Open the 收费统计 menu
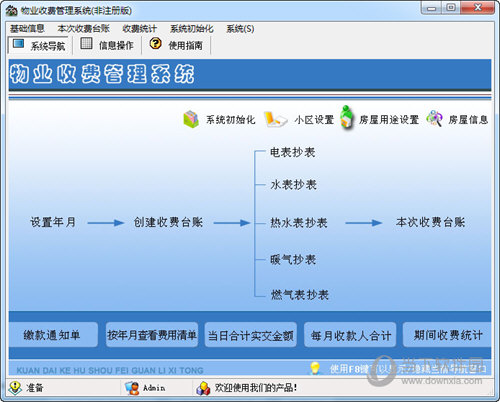The width and height of the screenshot is (500, 402). click(x=139, y=29)
